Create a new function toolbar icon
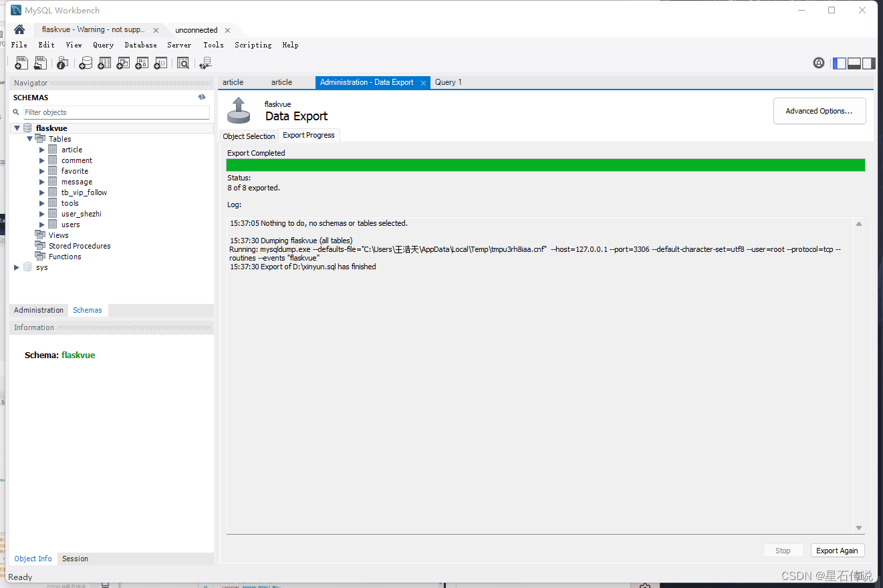 [160, 63]
